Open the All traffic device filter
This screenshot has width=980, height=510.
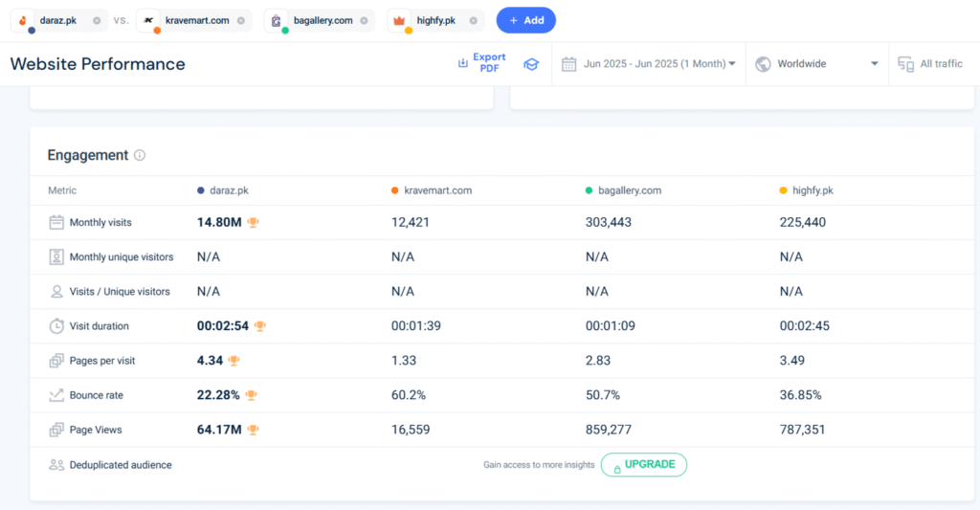930,64
